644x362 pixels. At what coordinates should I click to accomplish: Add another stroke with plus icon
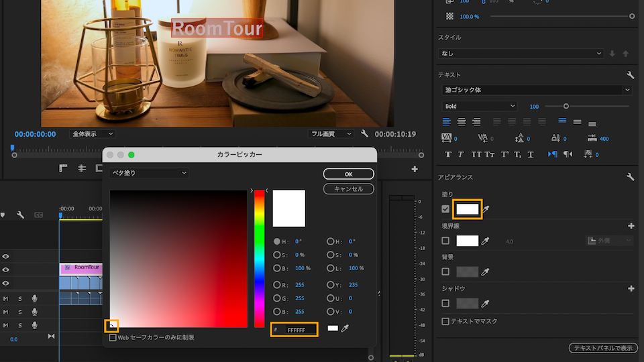(x=631, y=226)
